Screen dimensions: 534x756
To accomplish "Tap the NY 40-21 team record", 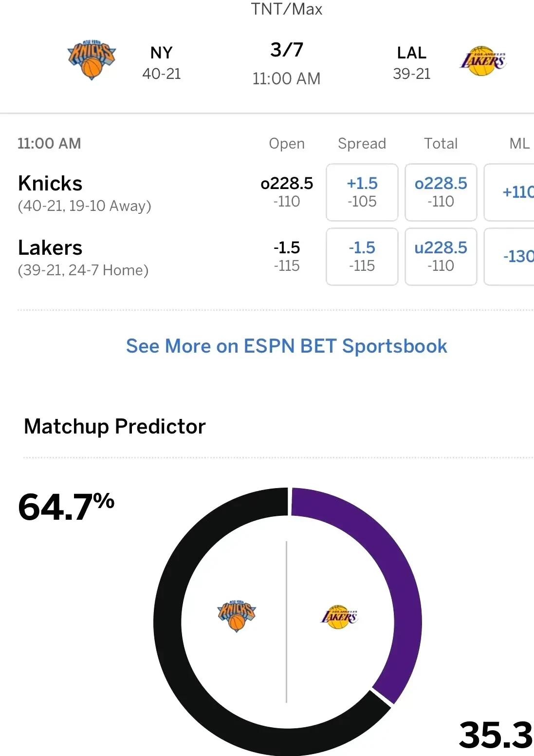I will [162, 63].
